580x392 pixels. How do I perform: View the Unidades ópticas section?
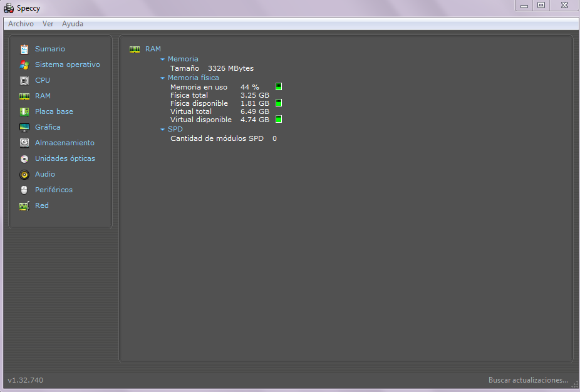[65, 158]
